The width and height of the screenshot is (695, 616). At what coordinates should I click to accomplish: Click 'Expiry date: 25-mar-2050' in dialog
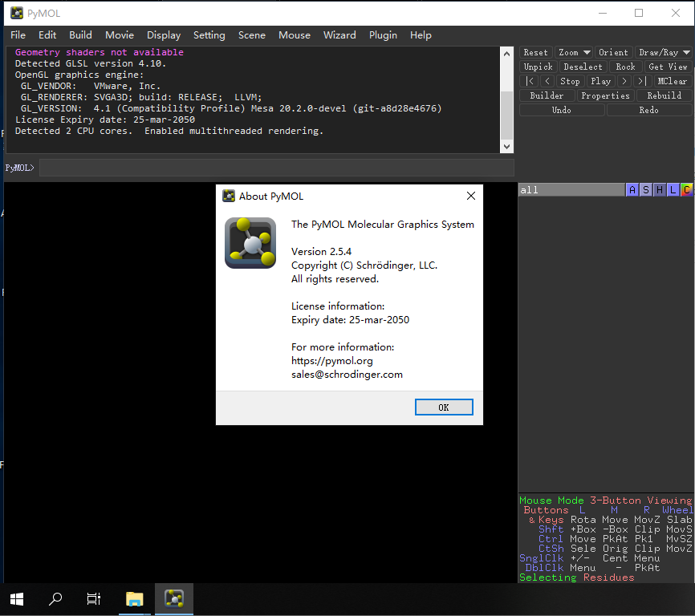350,320
